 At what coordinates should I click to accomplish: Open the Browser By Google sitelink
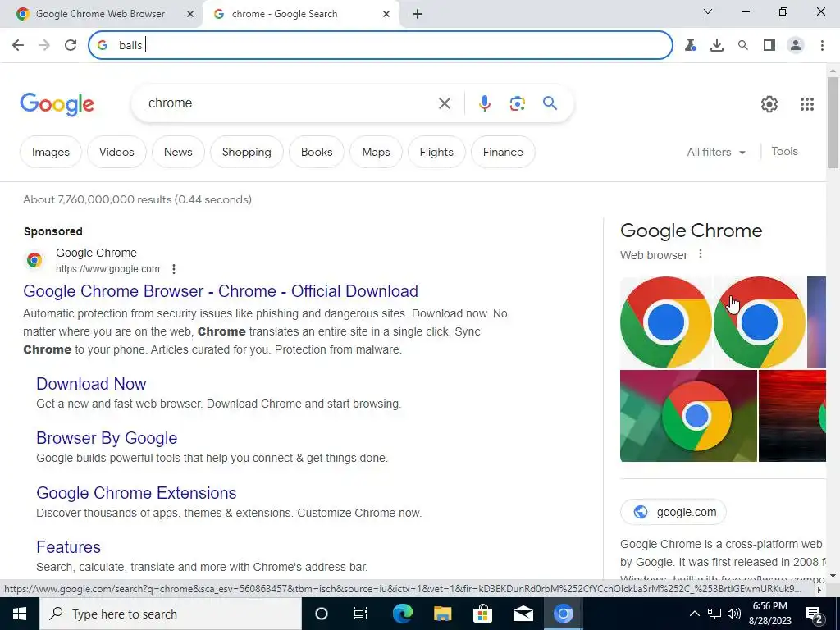coord(107,438)
